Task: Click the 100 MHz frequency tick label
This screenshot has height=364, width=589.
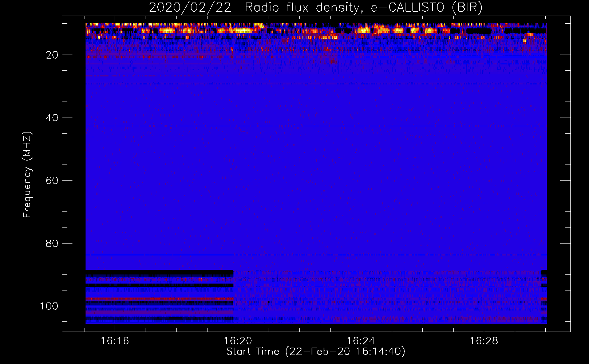Action: (49, 306)
